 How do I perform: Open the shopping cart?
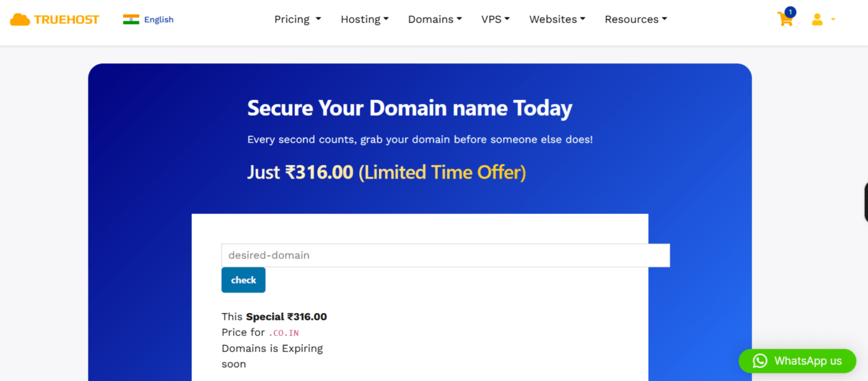coord(786,21)
